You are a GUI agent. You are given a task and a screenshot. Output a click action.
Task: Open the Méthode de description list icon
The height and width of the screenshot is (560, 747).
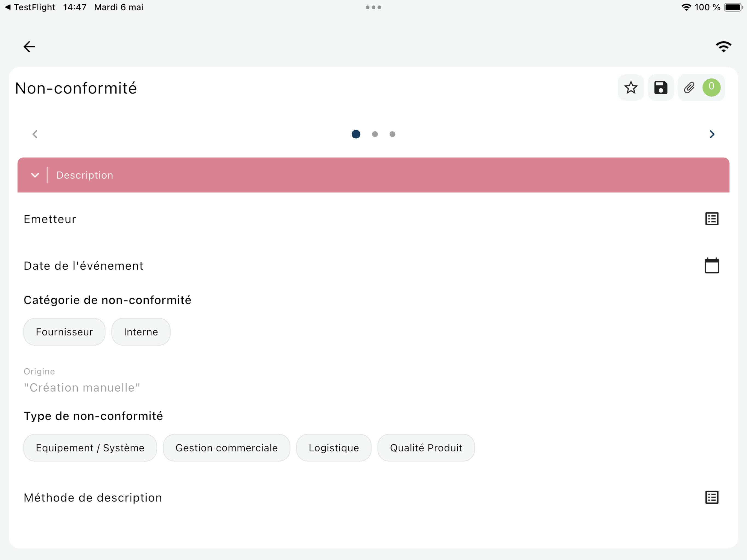click(711, 497)
